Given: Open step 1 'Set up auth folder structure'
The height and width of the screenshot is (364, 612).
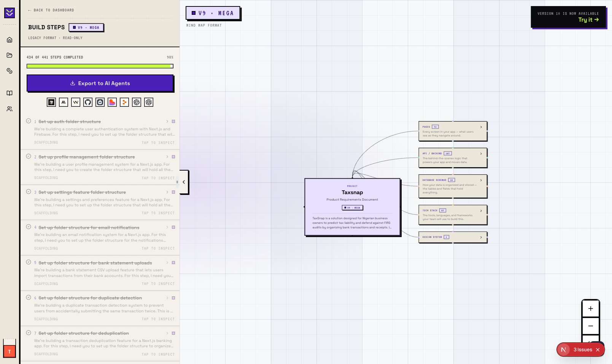Looking at the screenshot, I should point(70,122).
